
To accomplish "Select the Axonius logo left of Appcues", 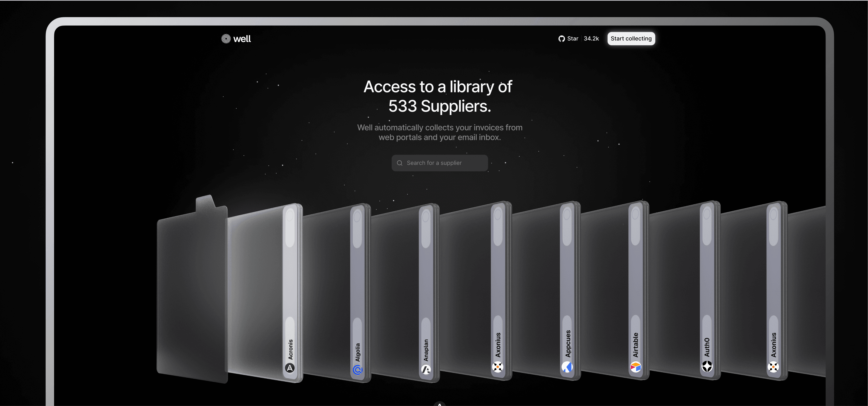I will point(498,367).
